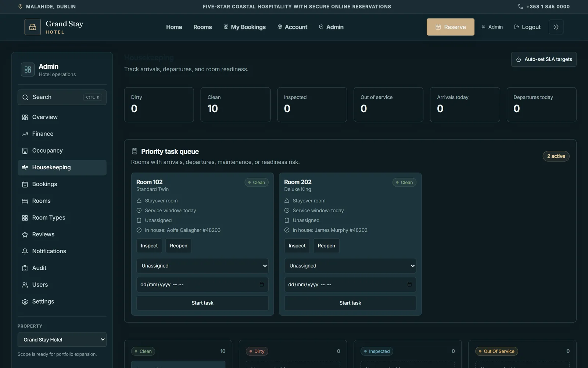Viewport: 588px width, 368px height.
Task: Click the magnifier icon in sidebar Search
Action: [25, 97]
